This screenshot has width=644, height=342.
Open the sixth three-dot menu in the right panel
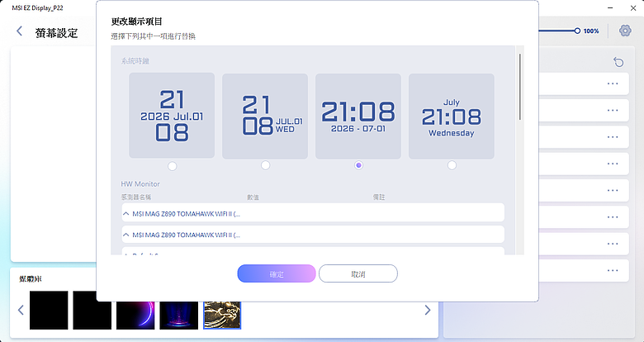(x=613, y=217)
